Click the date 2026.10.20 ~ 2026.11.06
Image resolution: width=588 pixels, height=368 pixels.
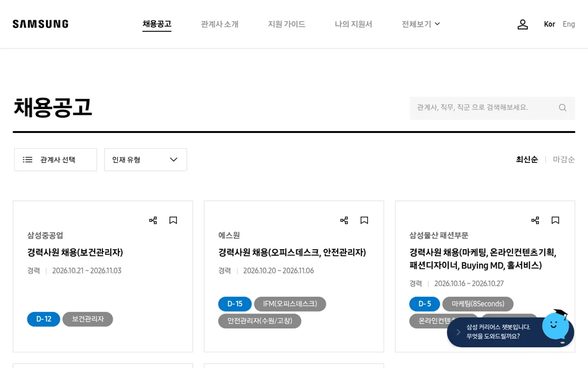(278, 270)
